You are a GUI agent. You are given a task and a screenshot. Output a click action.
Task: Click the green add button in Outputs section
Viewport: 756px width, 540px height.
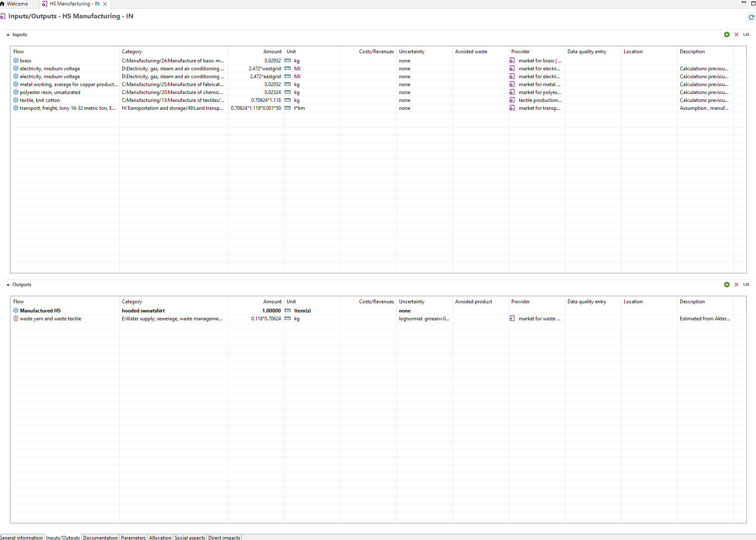coord(726,285)
